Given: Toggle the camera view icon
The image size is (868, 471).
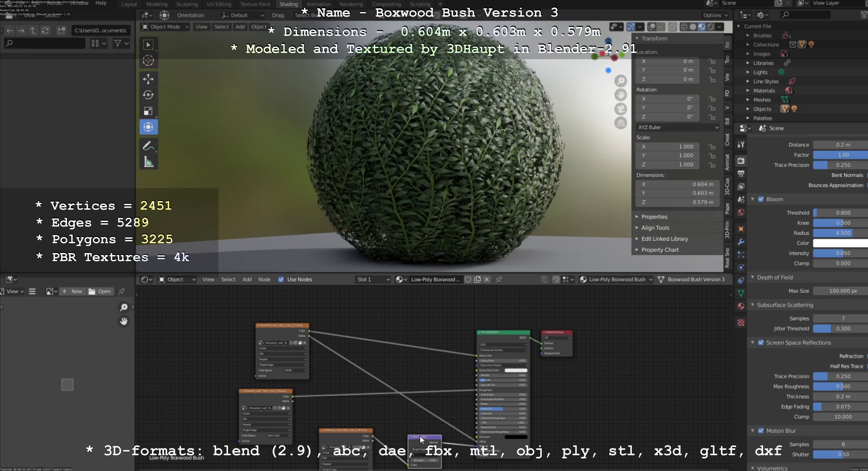Looking at the screenshot, I should pos(621,109).
